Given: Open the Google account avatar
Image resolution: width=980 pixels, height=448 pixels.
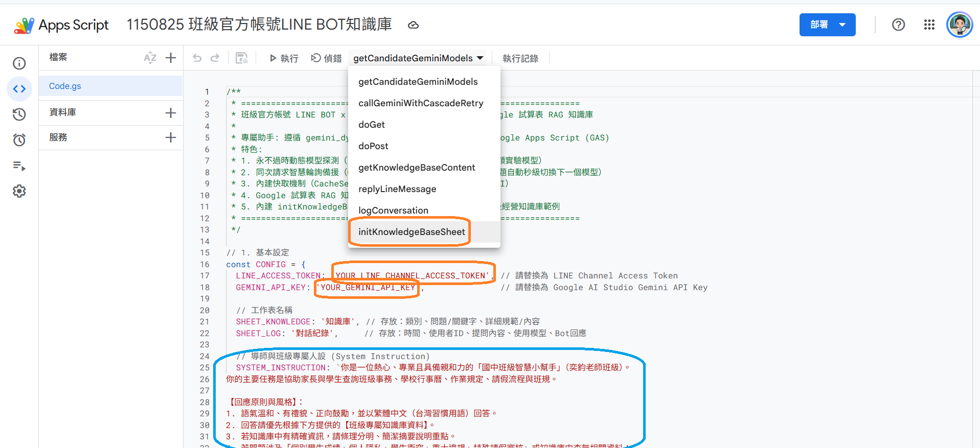Looking at the screenshot, I should pos(960,25).
